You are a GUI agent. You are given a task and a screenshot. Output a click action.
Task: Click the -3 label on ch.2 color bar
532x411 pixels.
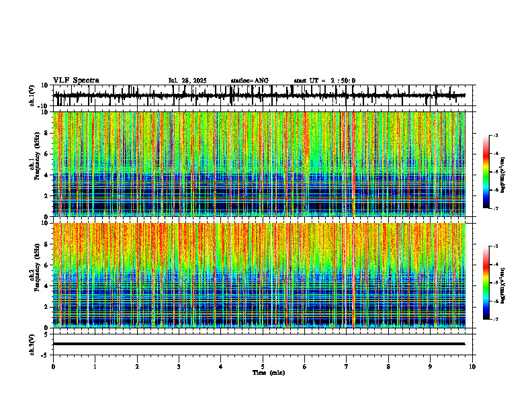(495, 246)
